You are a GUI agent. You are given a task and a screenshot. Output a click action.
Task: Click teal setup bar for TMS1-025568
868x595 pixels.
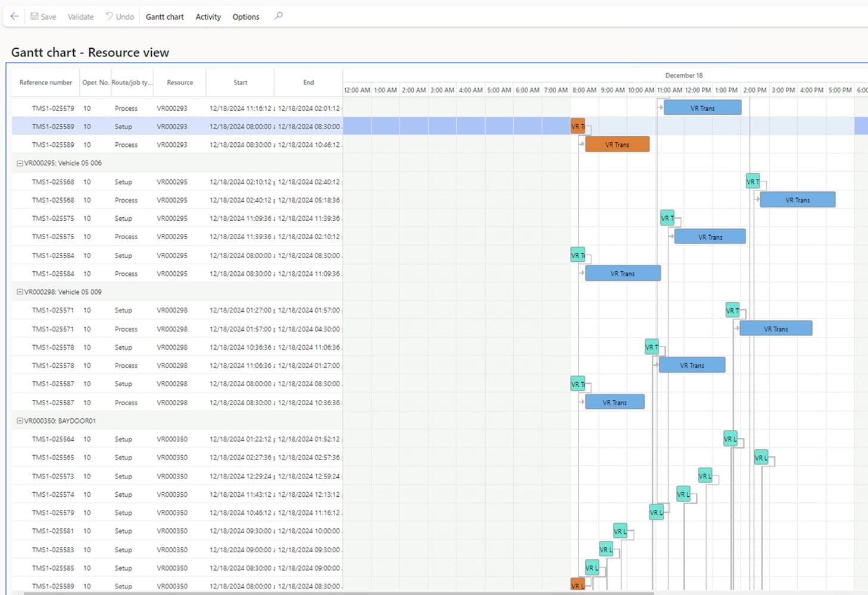click(753, 181)
